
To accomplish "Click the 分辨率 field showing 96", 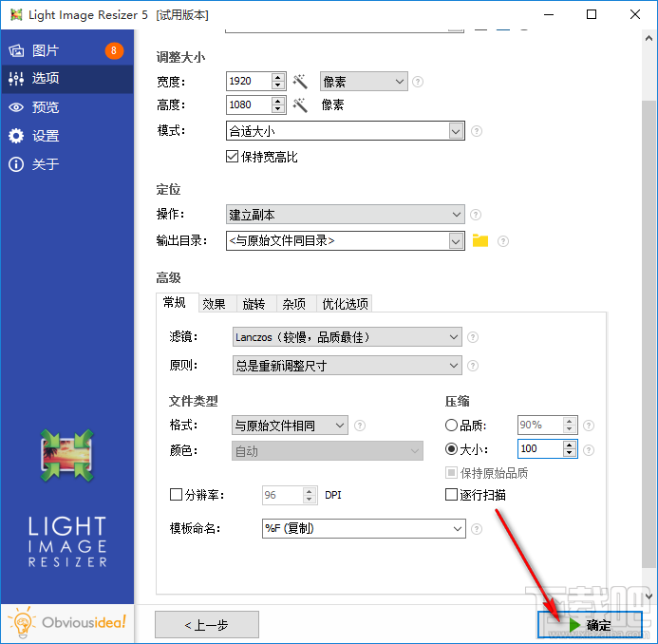I will pyautogui.click(x=282, y=495).
